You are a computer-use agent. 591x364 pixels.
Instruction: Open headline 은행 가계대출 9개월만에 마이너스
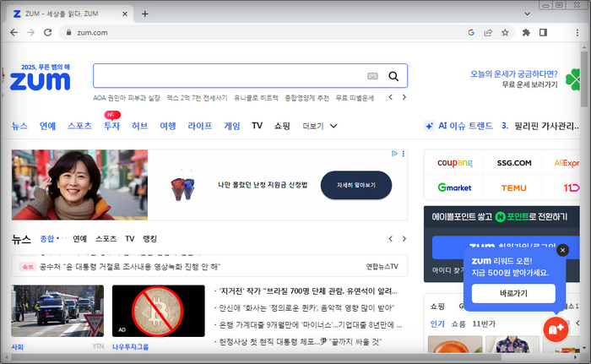[310, 325]
